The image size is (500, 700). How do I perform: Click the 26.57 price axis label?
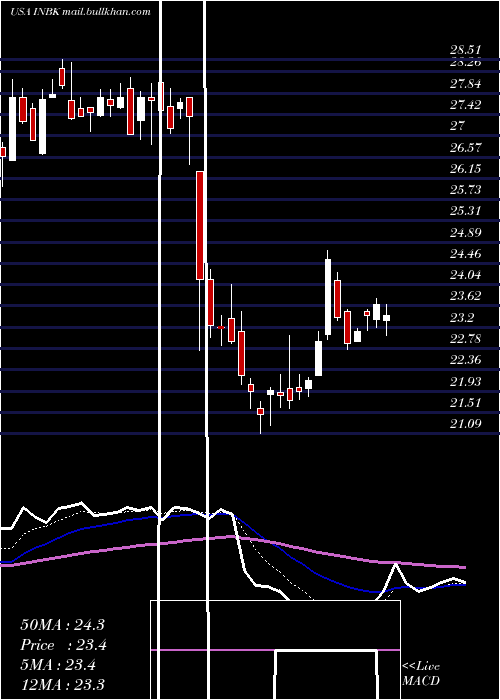(466, 147)
